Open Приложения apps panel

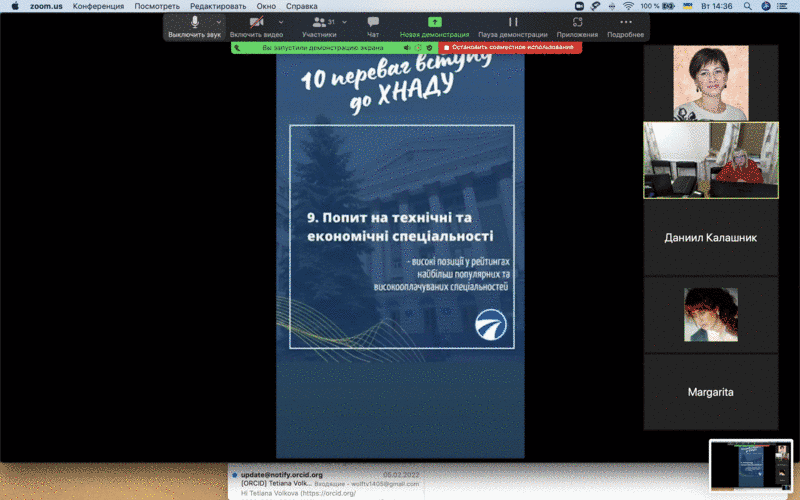[577, 27]
